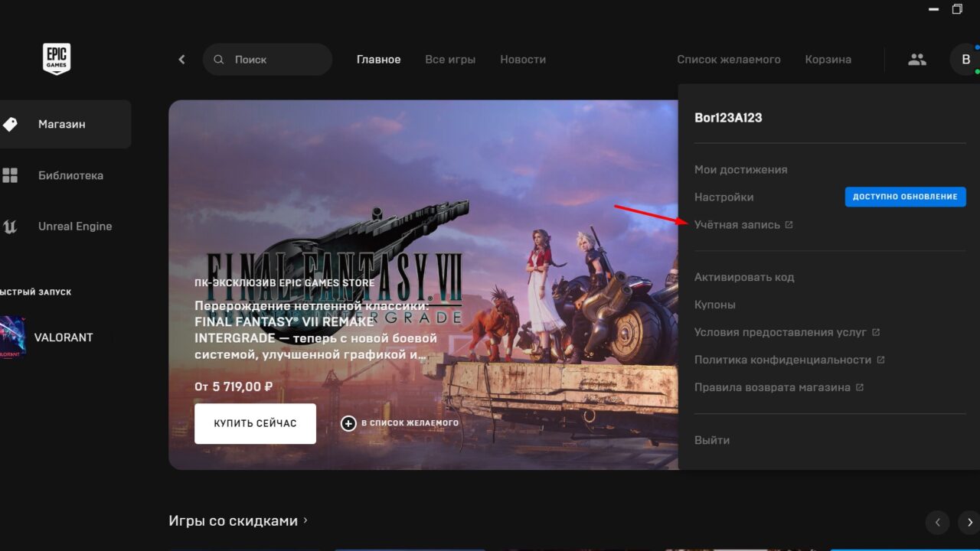Click В СПИСОК ЖЕЛАЕМОГО text
The width and height of the screenshot is (980, 551).
(410, 423)
